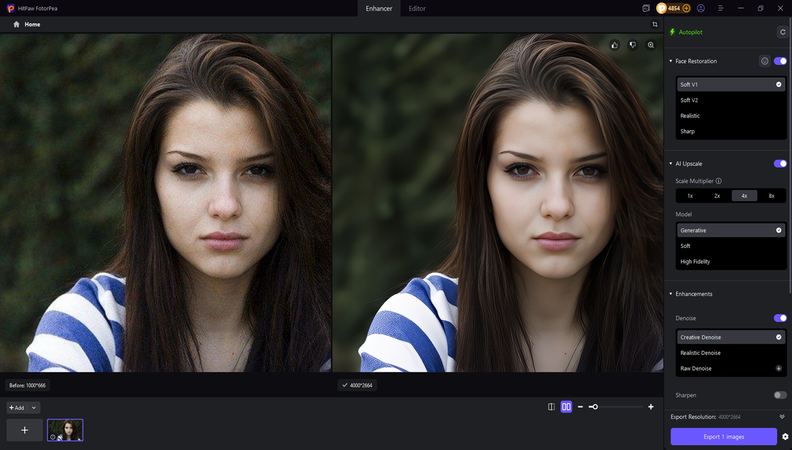This screenshot has width=792, height=450.
Task: Open the user account profile icon
Action: pyautogui.click(x=700, y=8)
